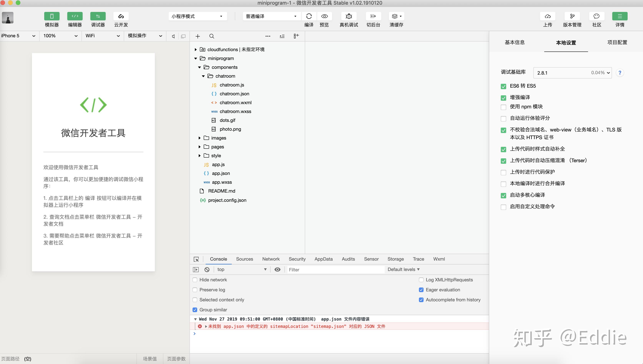Viewport: 643px width, 364px height.
Task: Toggle the console sidebar icon
Action: tap(196, 269)
